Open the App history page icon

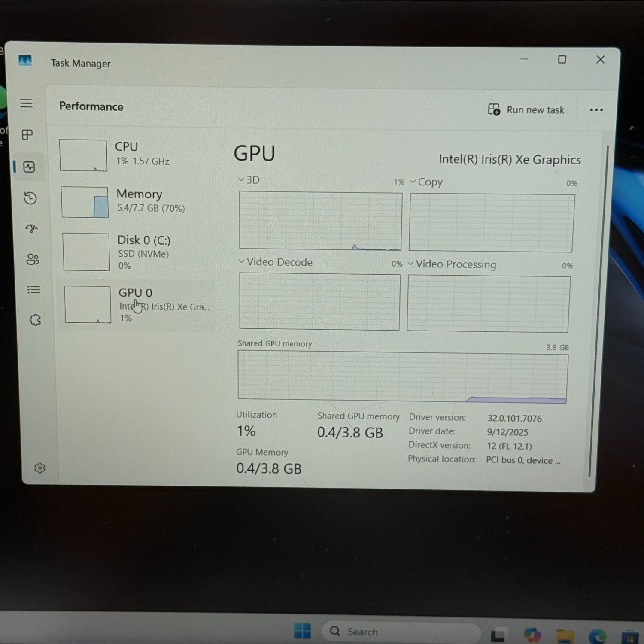[x=30, y=198]
